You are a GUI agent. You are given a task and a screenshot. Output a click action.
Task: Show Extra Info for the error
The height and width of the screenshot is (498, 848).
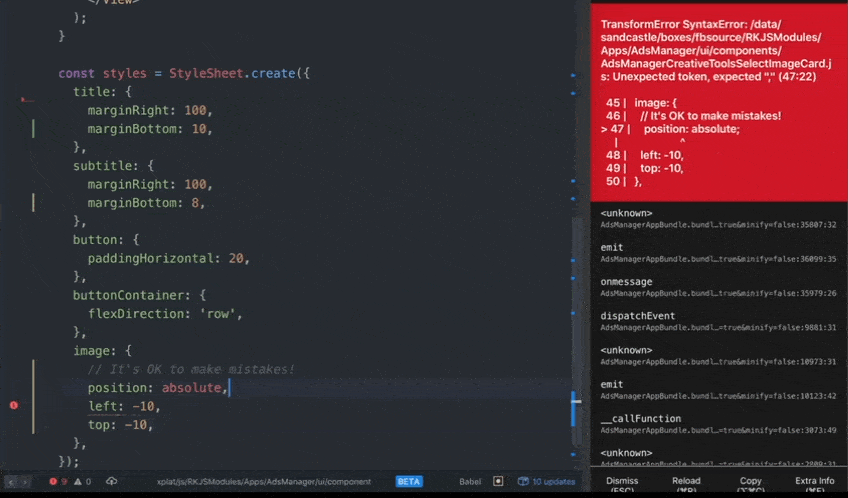pos(814,485)
